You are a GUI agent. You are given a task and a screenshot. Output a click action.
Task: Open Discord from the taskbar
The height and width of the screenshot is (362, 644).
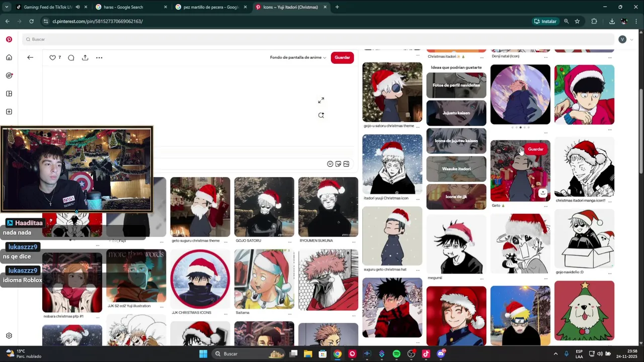[x=441, y=354]
